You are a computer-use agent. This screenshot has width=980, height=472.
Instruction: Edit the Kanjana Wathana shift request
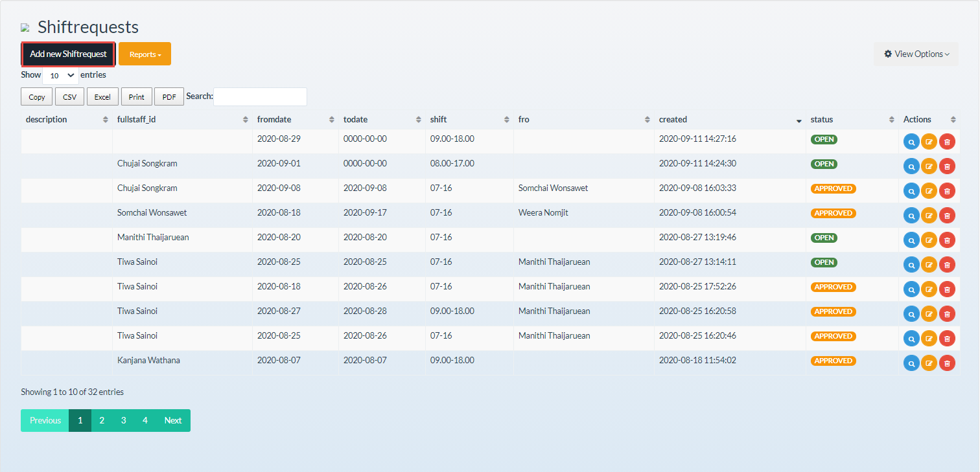click(x=929, y=363)
